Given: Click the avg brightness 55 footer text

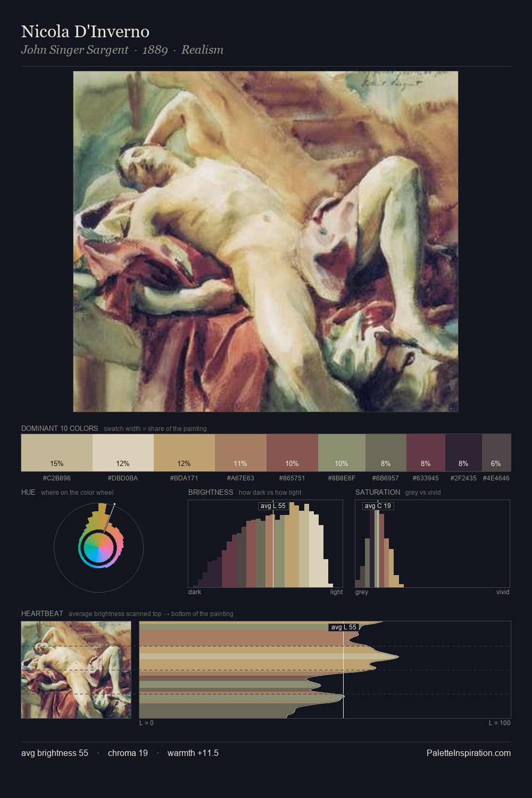Looking at the screenshot, I should (x=55, y=753).
